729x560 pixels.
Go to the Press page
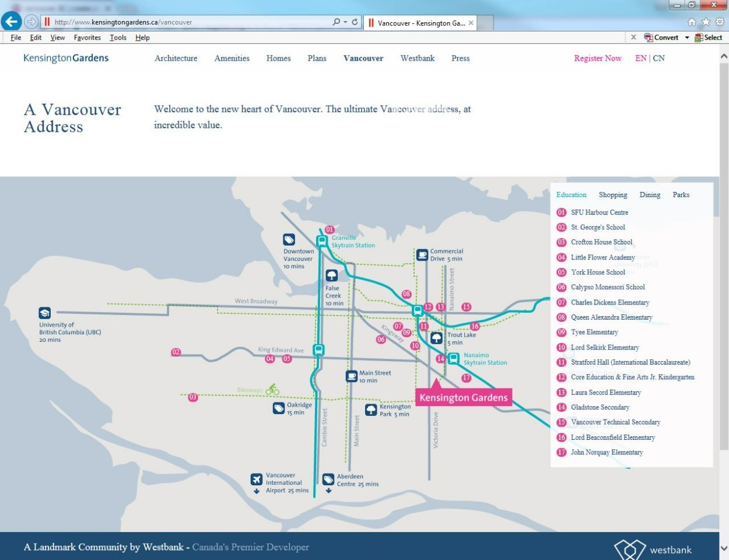click(460, 58)
